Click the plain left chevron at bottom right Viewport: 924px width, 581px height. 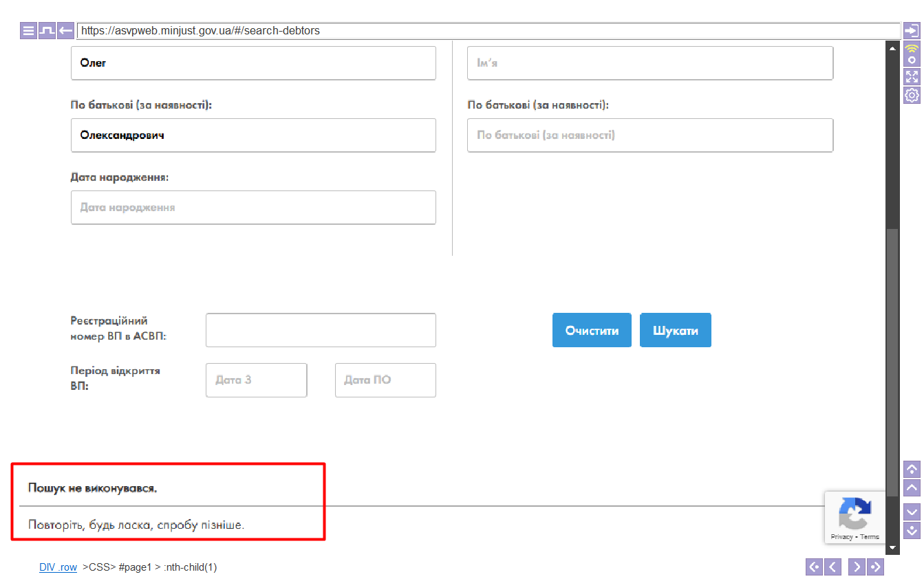coord(833,567)
